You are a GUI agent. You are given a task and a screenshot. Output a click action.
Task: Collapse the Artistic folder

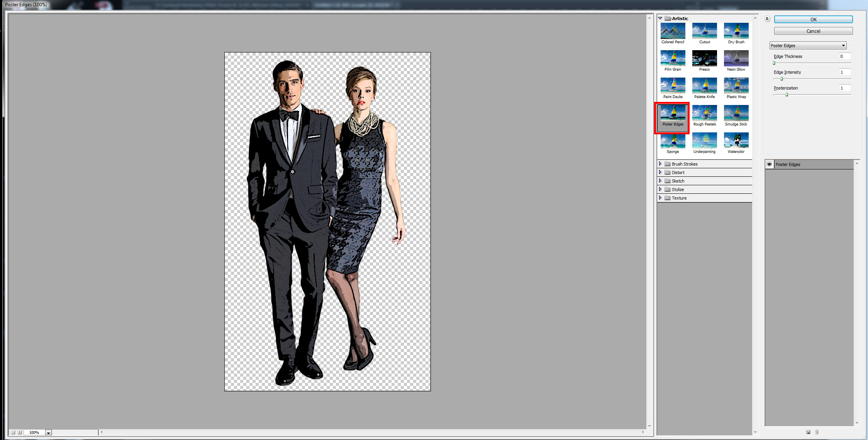[x=660, y=19]
